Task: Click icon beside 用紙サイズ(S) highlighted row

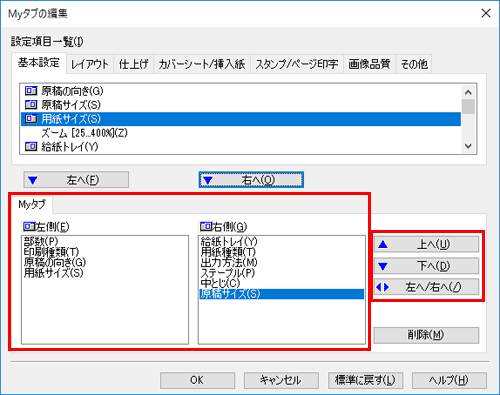Action: click(x=31, y=119)
